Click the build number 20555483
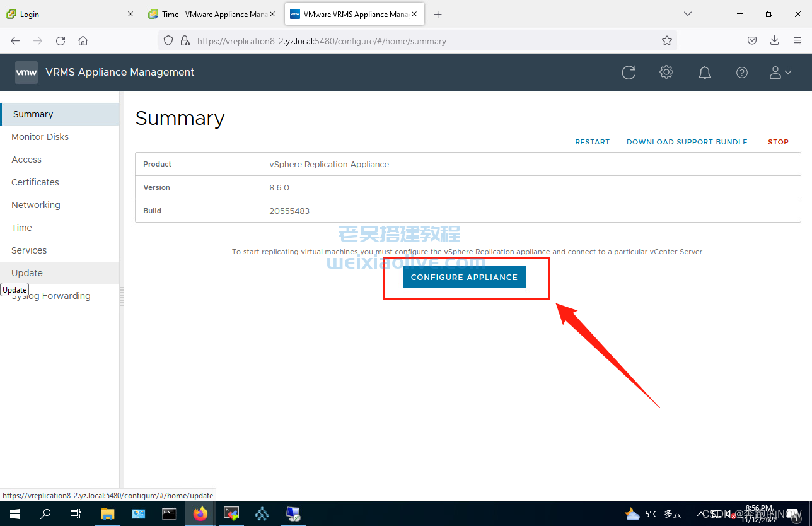 (x=289, y=211)
